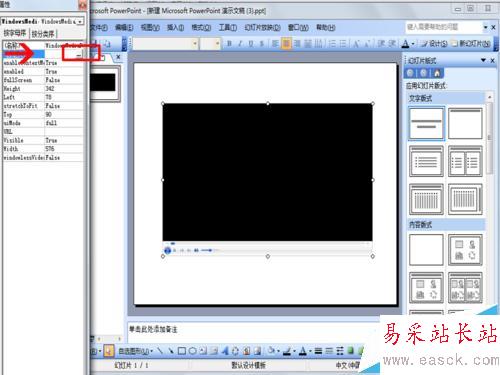Image resolution: width=500 pixels, height=375 pixels.
Task: Choose the blank content layout thumbnail
Action: coord(426,250)
